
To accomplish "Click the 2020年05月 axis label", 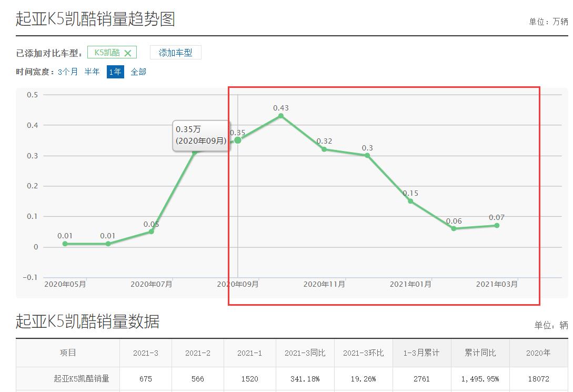I will coord(65,284).
